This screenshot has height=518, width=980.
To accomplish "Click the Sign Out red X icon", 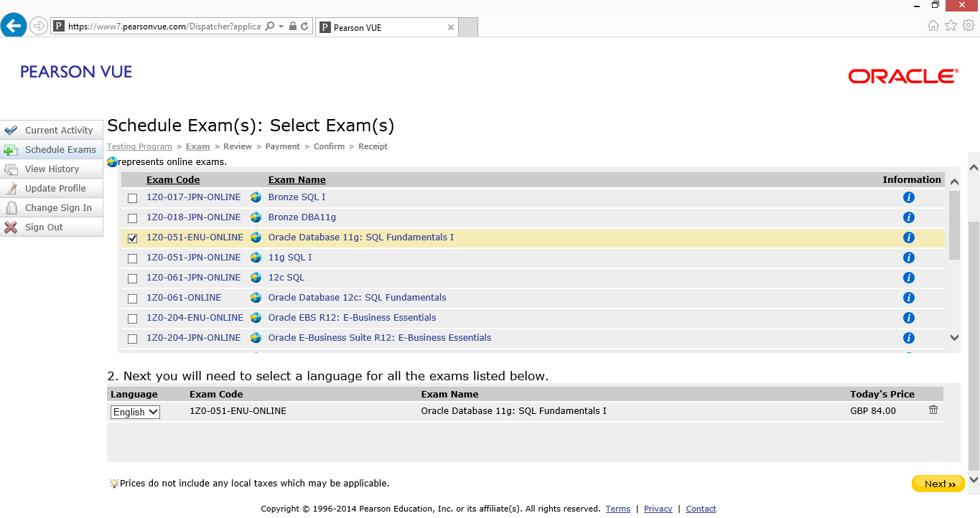I will coord(11,227).
